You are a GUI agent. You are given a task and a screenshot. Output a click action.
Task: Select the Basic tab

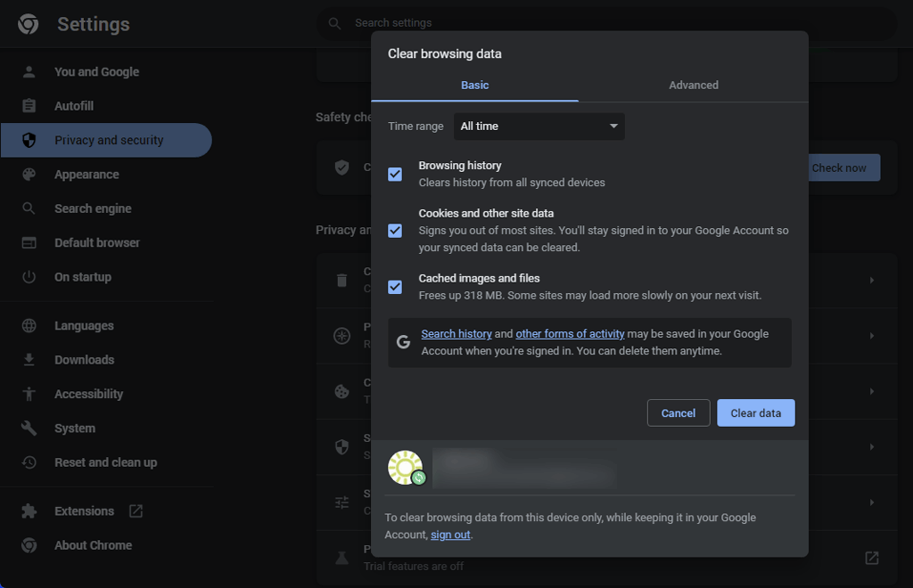point(475,85)
